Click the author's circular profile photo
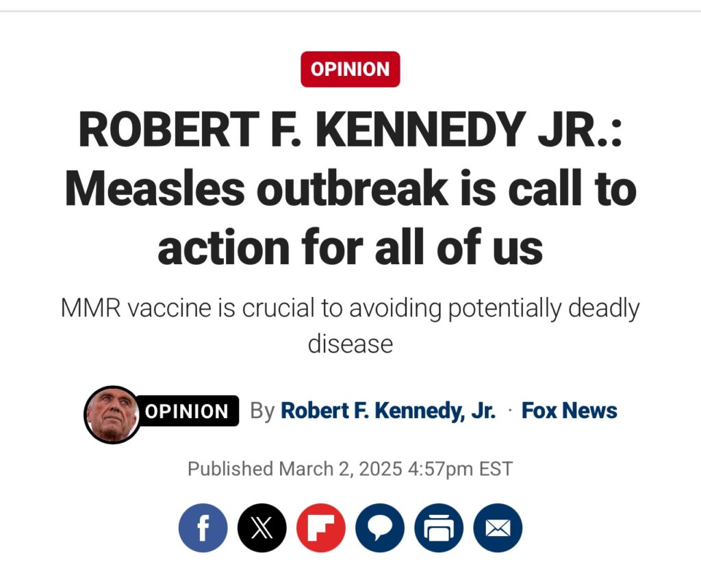Screen dimensions: 701x588 pyautogui.click(x=113, y=415)
